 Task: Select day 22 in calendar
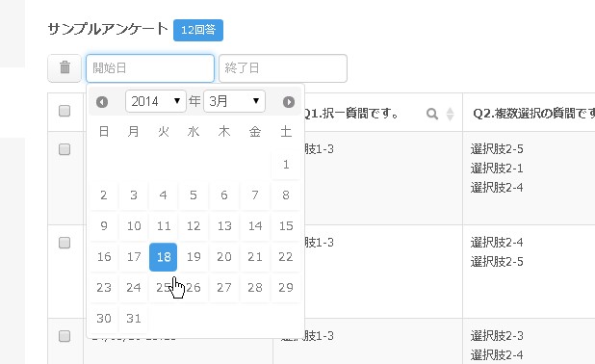click(x=286, y=257)
